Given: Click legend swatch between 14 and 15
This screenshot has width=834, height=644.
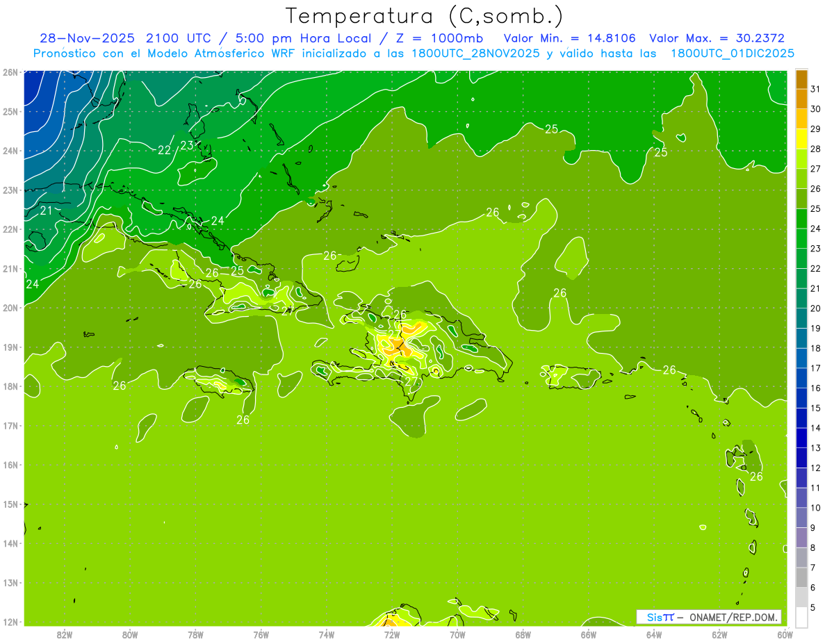Looking at the screenshot, I should tap(801, 418).
